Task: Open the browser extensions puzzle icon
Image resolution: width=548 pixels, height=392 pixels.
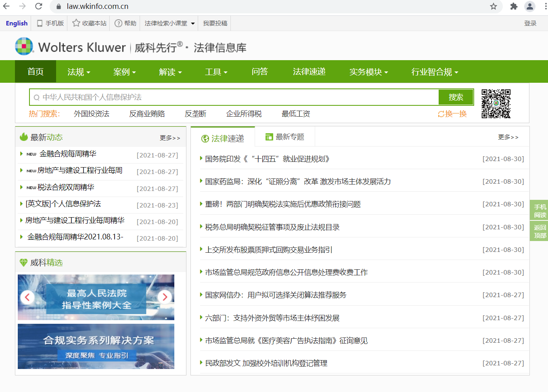Action: 514,6
